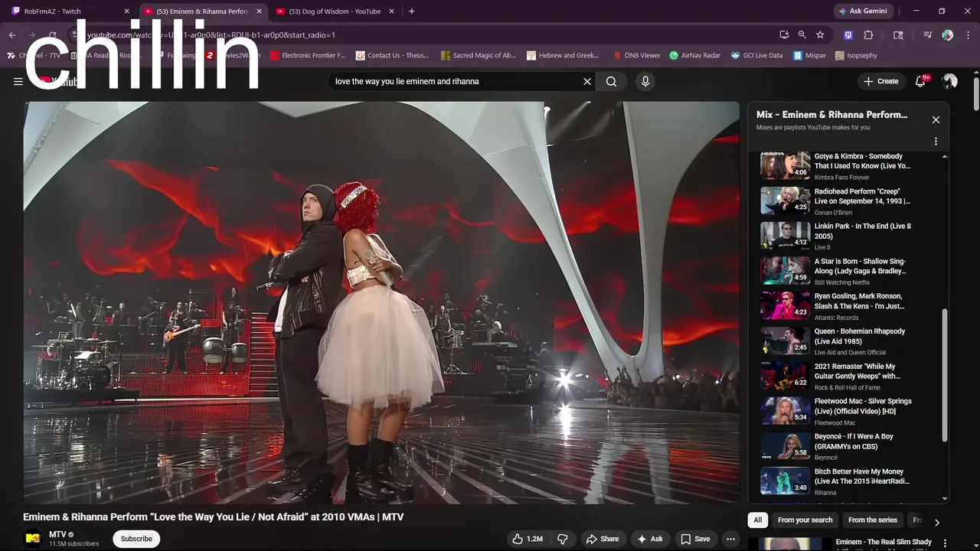
Task: Share the Eminem & Rihanna video
Action: 602,539
